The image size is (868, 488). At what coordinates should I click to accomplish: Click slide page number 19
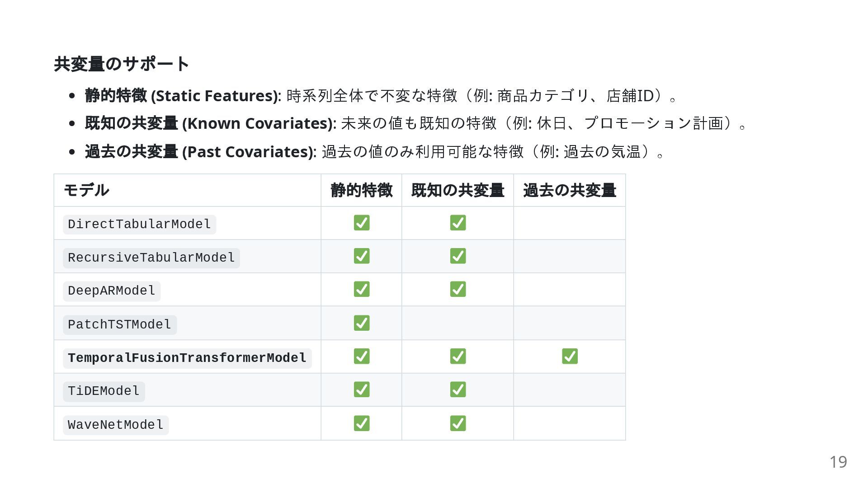838,462
